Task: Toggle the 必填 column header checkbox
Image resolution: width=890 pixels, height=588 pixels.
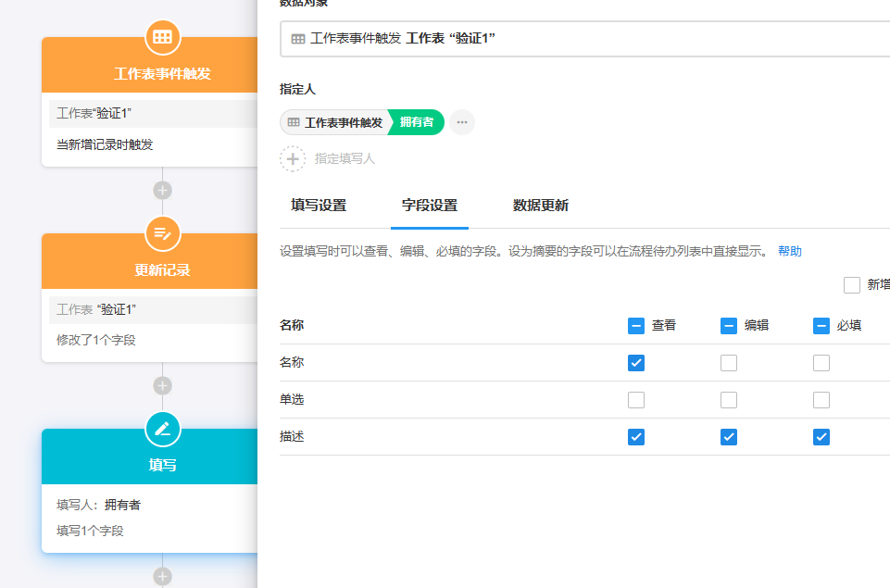Action: tap(821, 326)
